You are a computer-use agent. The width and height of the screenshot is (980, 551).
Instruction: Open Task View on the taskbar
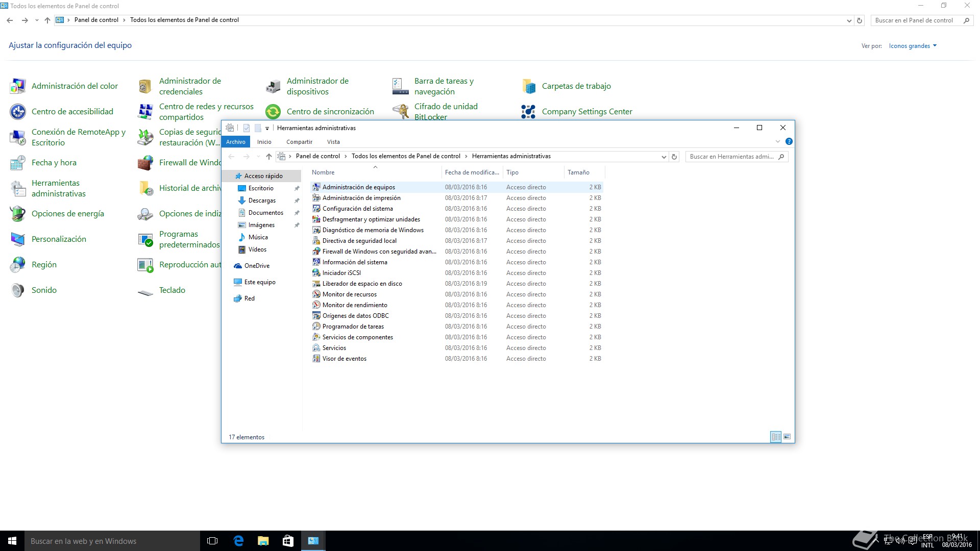click(x=212, y=541)
